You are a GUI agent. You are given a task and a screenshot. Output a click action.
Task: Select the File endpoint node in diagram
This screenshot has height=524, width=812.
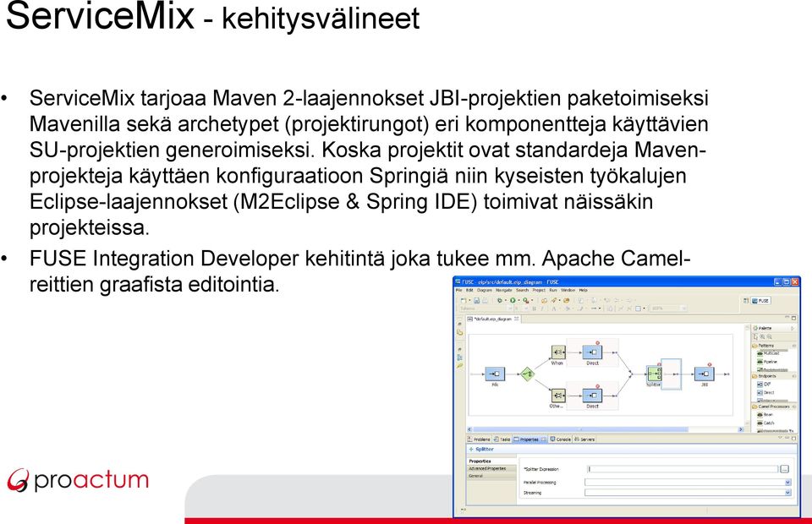(x=495, y=374)
